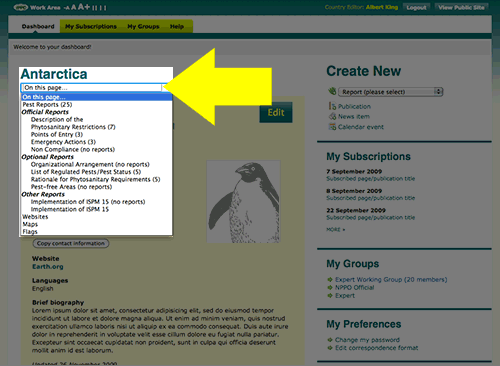Open subscribed page under 8 September 2009
The width and height of the screenshot is (500, 366).
[x=371, y=198]
